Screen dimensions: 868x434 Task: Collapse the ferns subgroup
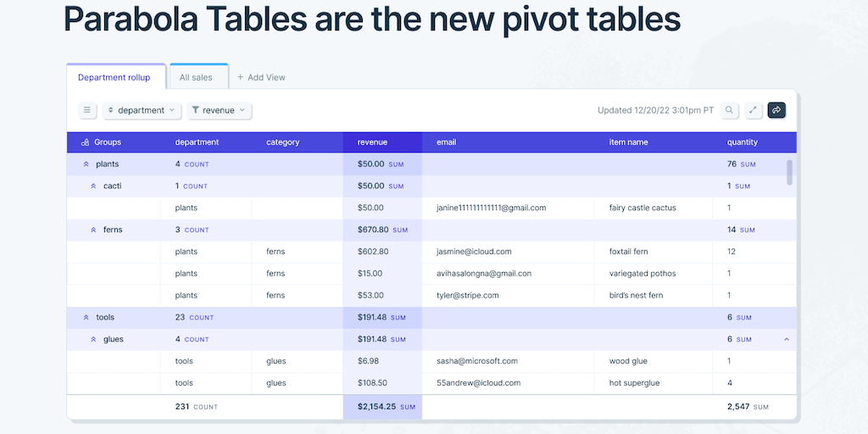93,230
